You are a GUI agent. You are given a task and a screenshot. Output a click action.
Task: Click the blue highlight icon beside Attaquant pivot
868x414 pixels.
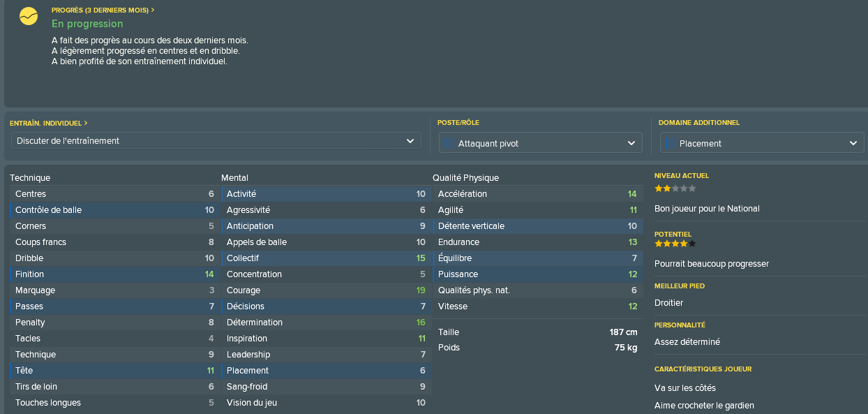pyautogui.click(x=449, y=143)
